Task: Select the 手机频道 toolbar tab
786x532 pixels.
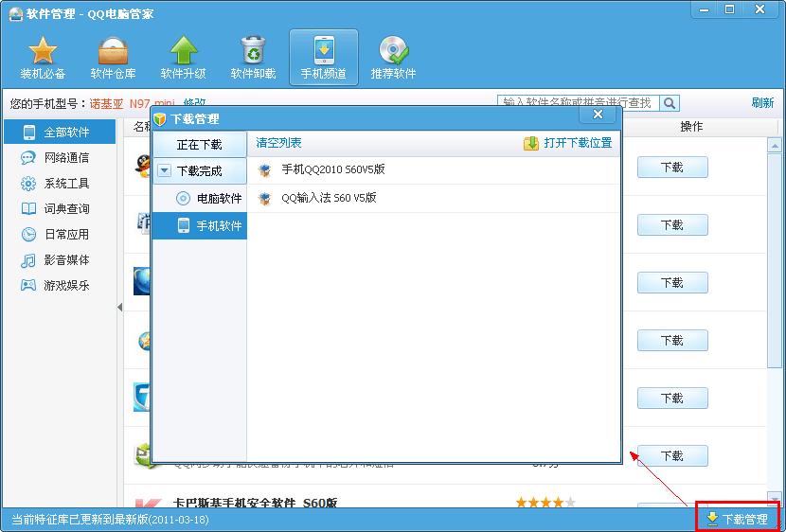Action: click(x=323, y=58)
